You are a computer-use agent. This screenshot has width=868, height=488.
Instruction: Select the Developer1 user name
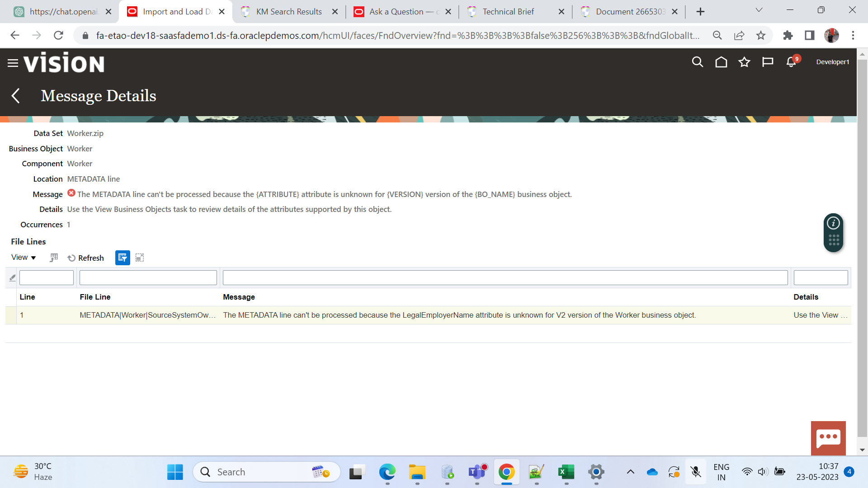tap(832, 62)
